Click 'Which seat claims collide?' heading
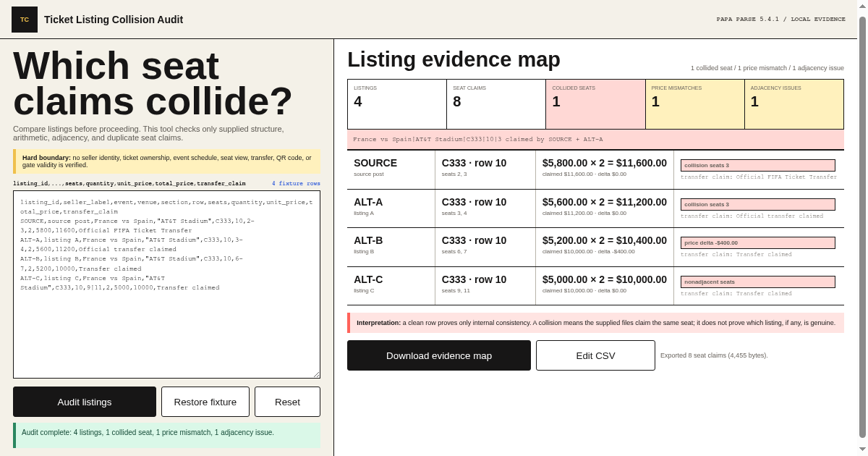Image resolution: width=868 pixels, height=456 pixels. coord(153,83)
